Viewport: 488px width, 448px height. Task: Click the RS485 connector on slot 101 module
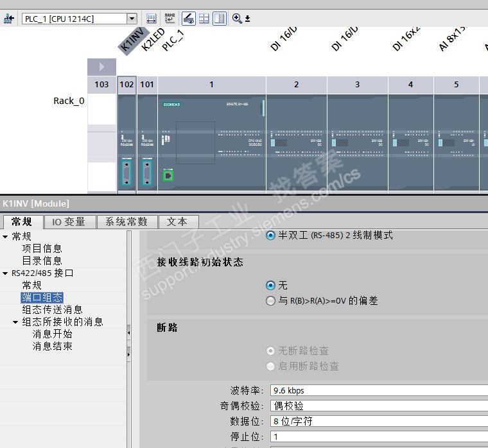pos(147,173)
